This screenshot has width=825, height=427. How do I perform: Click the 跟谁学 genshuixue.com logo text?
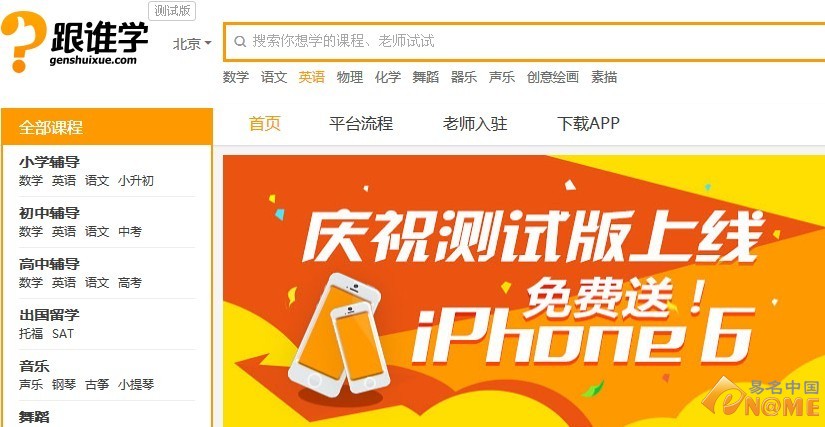pyautogui.click(x=99, y=44)
